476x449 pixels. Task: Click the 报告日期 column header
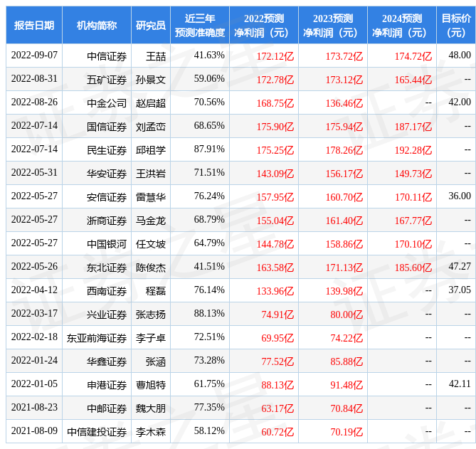pyautogui.click(x=34, y=25)
